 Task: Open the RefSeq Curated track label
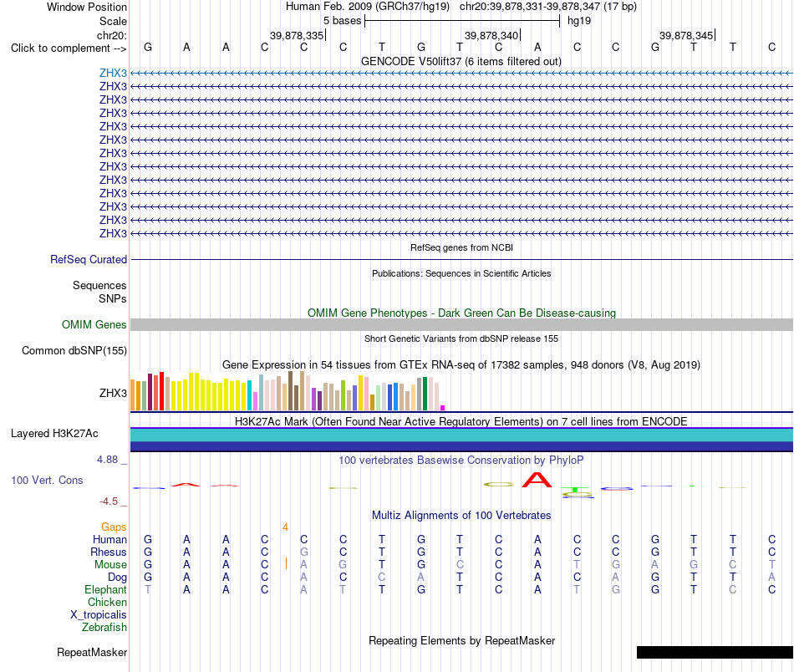[88, 259]
